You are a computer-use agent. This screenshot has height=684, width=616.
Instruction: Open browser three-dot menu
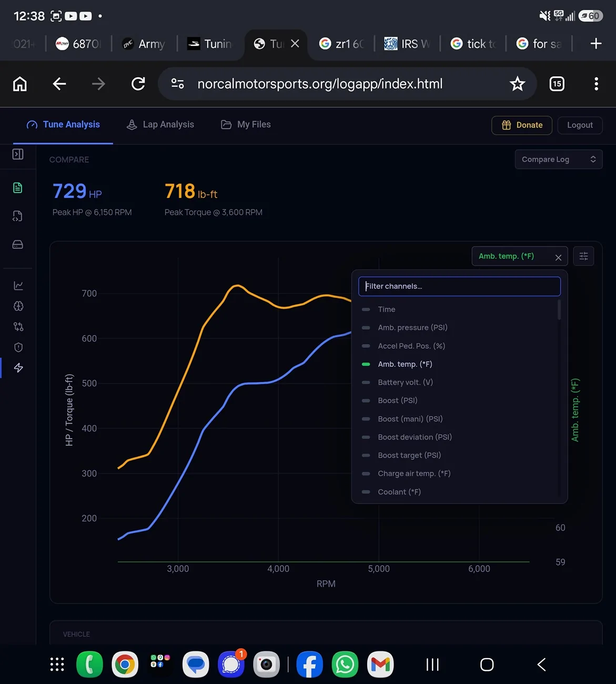596,84
